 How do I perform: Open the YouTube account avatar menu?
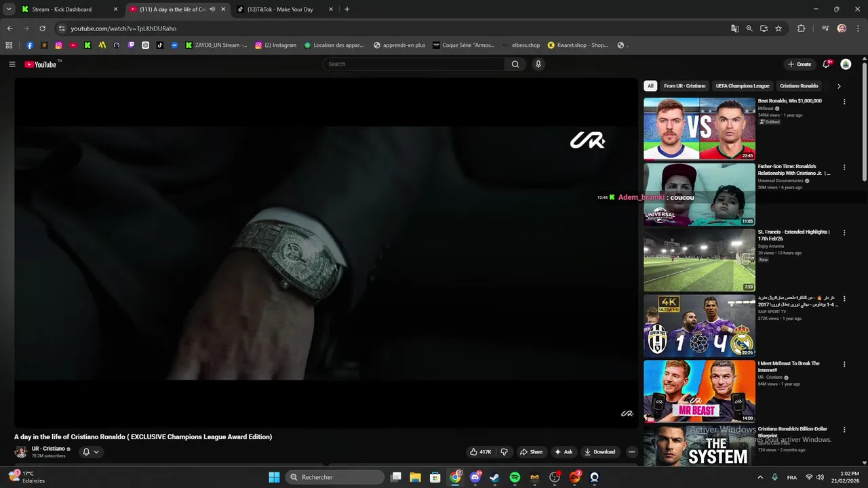click(846, 64)
